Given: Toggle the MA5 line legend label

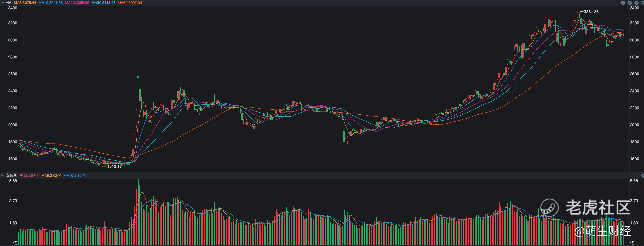Looking at the screenshot, I should pyautogui.click(x=25, y=3).
